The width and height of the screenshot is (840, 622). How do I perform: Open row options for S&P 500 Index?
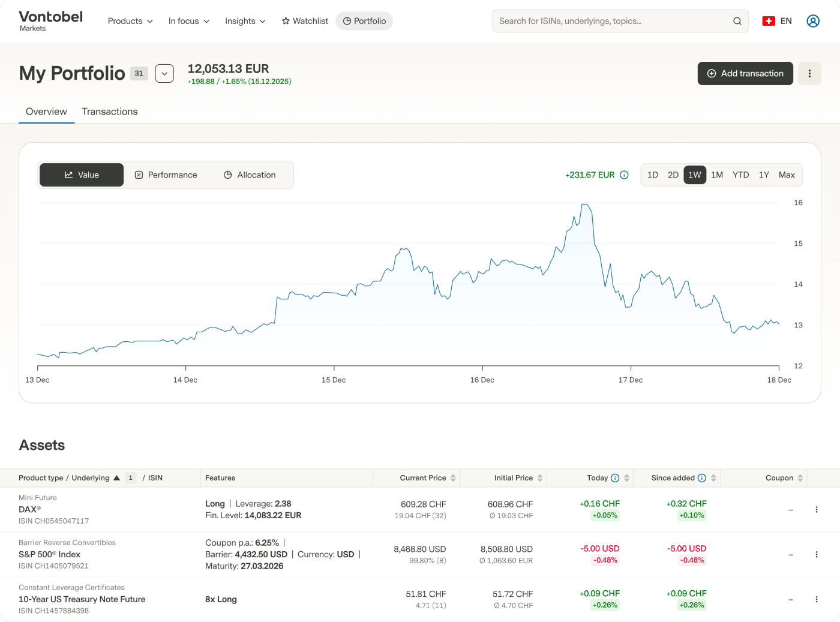click(817, 554)
